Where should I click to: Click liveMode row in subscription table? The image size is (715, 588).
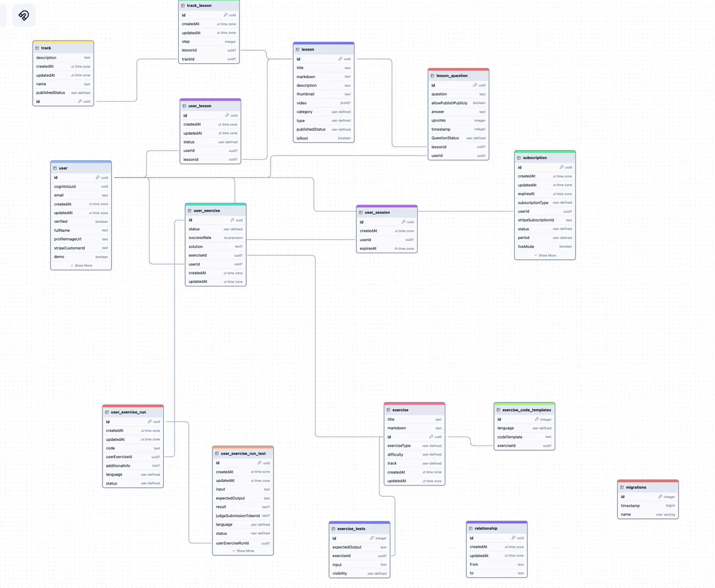point(545,246)
